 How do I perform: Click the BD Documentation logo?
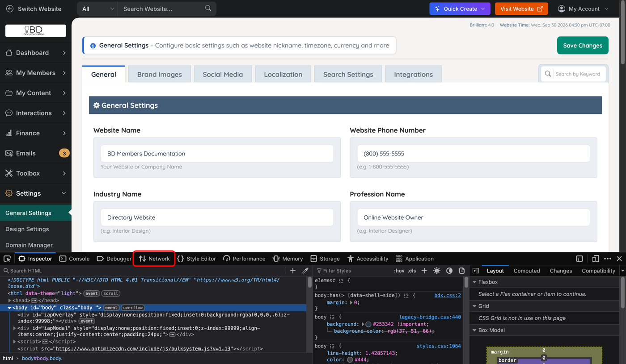point(36,31)
